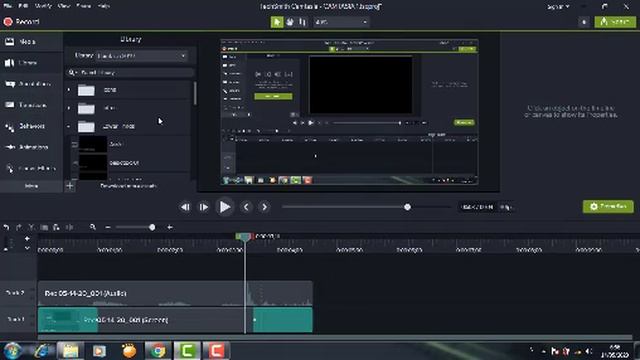Expand the first library folder
Image resolution: width=640 pixels, height=360 pixels.
pyautogui.click(x=69, y=90)
